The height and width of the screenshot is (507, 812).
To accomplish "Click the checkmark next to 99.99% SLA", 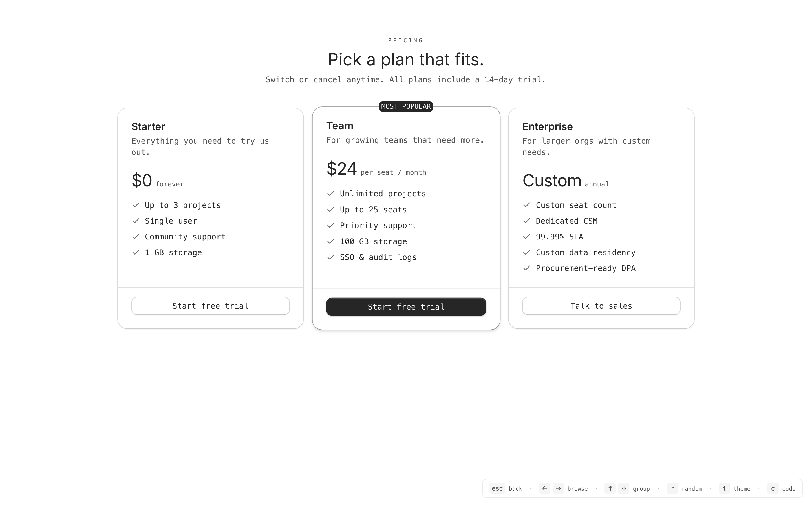I will [x=526, y=236].
